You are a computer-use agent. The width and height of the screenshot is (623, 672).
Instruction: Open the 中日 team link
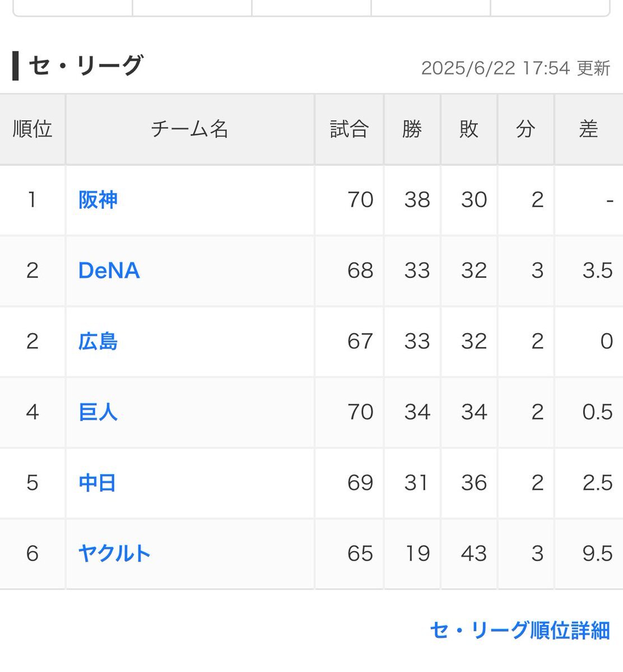tap(97, 483)
